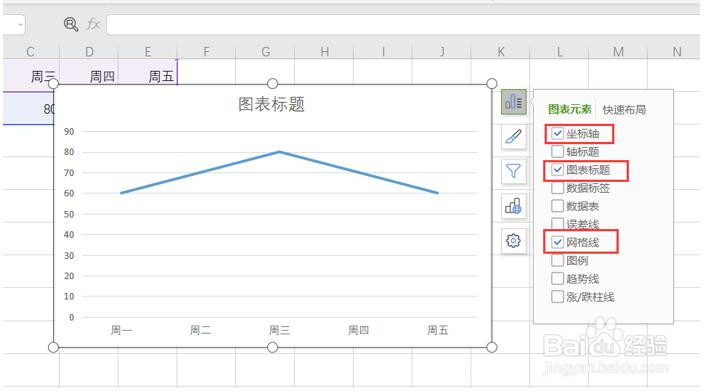Select the blue line series in chart
The width and height of the screenshot is (708, 392).
tap(279, 152)
